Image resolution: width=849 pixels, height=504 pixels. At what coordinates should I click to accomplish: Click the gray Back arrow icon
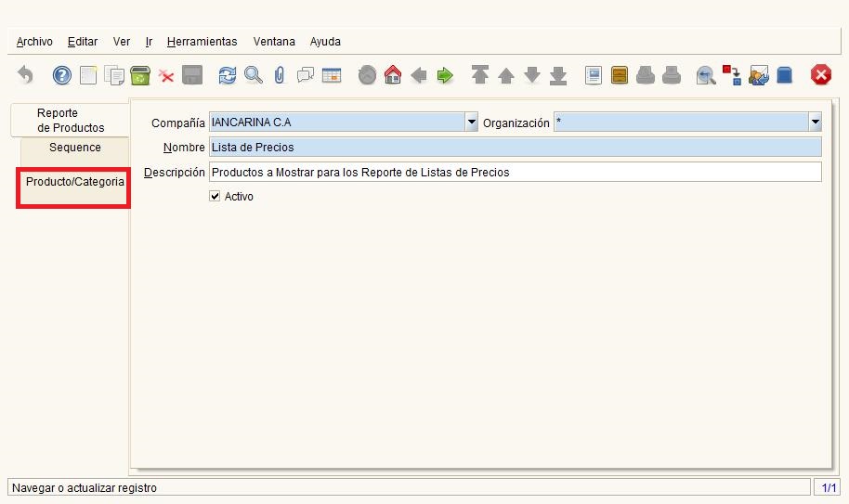[x=419, y=75]
